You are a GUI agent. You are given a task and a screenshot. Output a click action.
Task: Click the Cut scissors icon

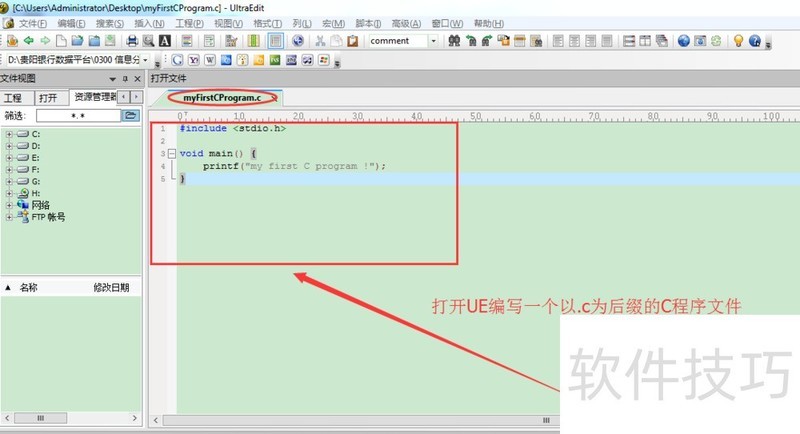click(x=320, y=41)
